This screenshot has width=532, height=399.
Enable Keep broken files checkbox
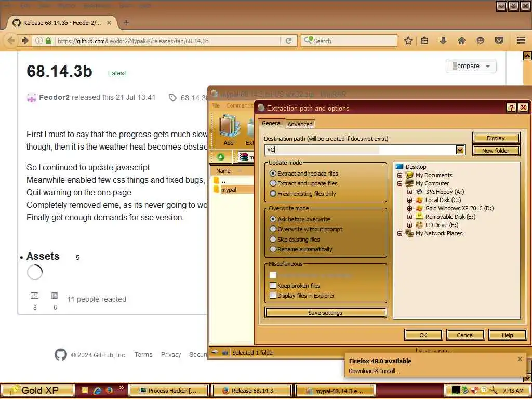[x=273, y=286]
